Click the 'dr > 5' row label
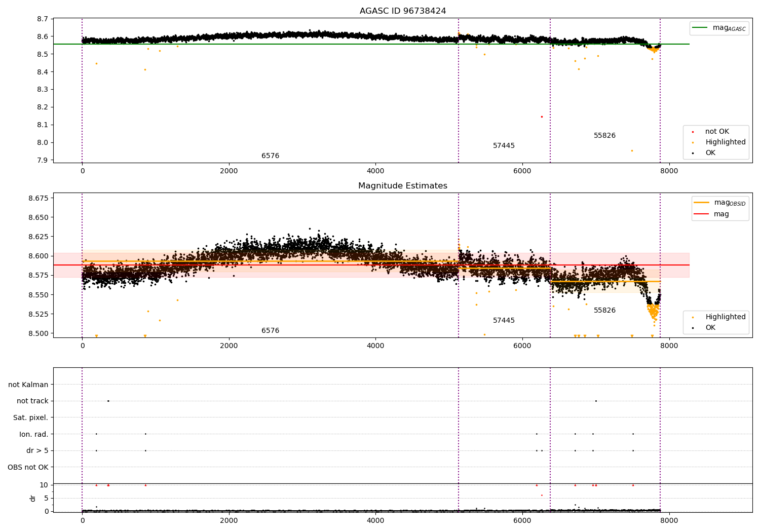This screenshot has width=760, height=532. (x=37, y=450)
